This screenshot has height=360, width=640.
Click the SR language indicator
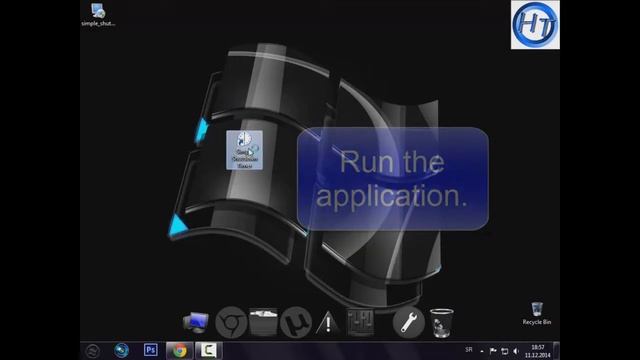469,350
